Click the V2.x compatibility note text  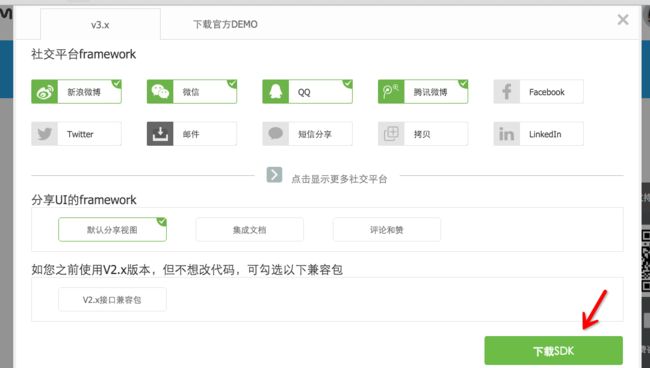click(x=187, y=270)
